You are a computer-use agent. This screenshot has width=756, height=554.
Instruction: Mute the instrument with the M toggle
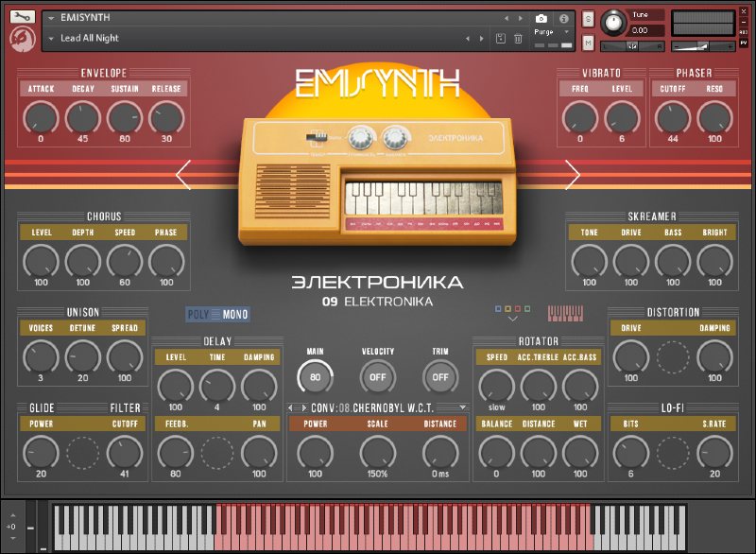[x=588, y=42]
